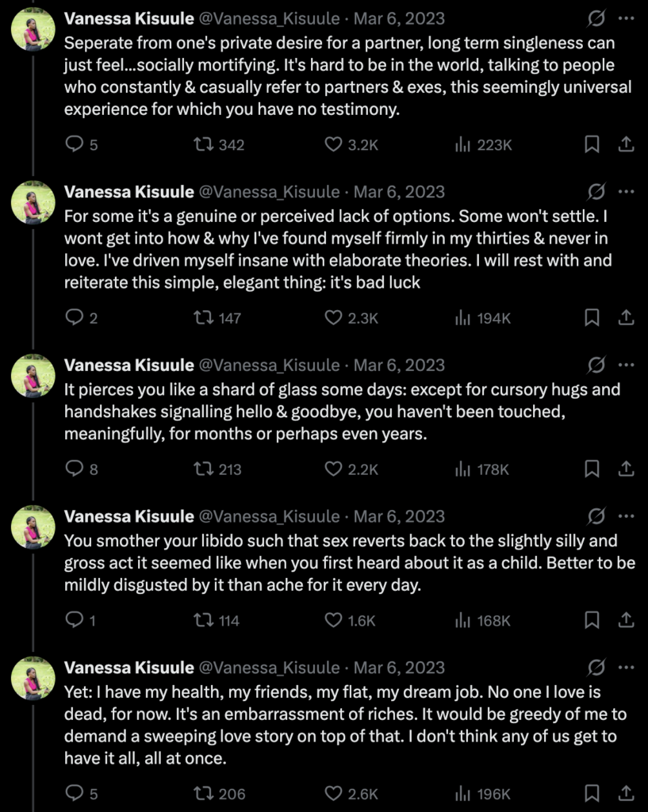Viewport: 648px width, 812px height.
Task: Open the Mar 6, 2023 timestamp on 'bad luck' tweet
Action: pos(399,192)
